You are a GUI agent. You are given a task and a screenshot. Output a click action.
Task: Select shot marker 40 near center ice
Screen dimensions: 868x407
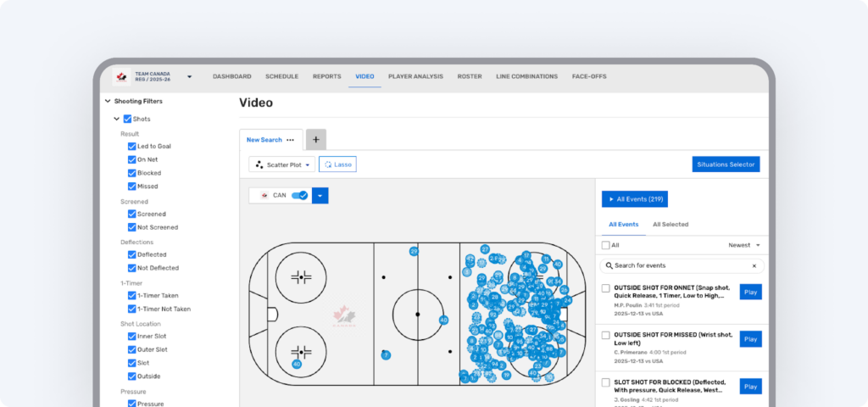tap(443, 320)
